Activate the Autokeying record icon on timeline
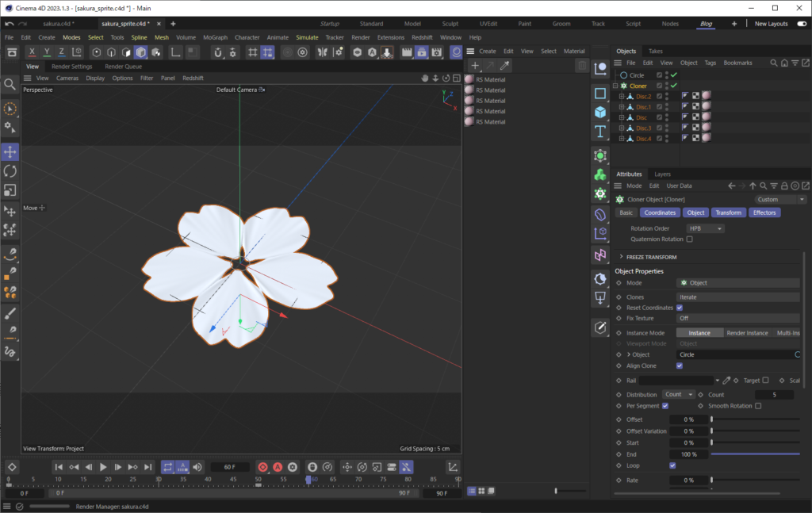This screenshot has width=812, height=513. (278, 467)
